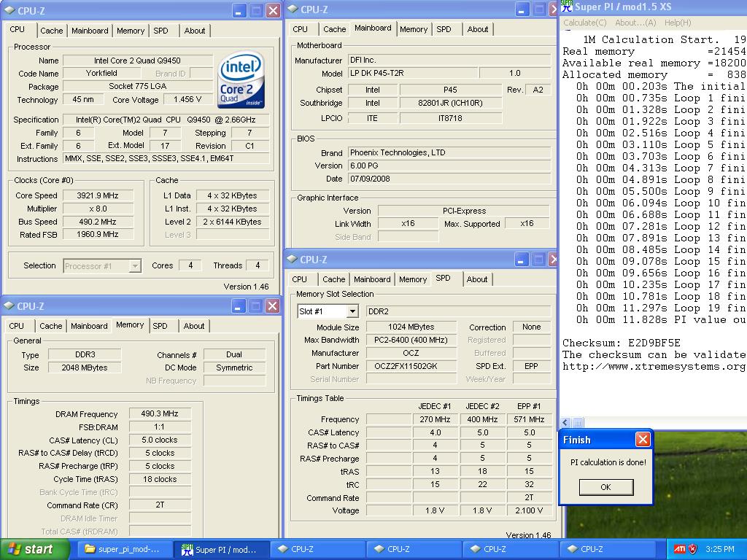
Task: Click the EPP #1 571 MHz frequency cell
Action: tap(529, 419)
